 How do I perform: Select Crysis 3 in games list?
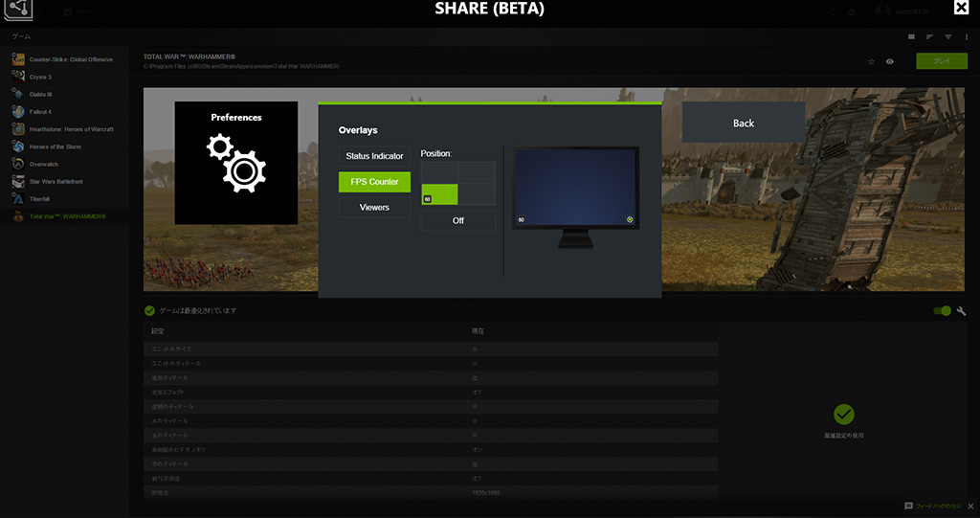pyautogui.click(x=40, y=77)
